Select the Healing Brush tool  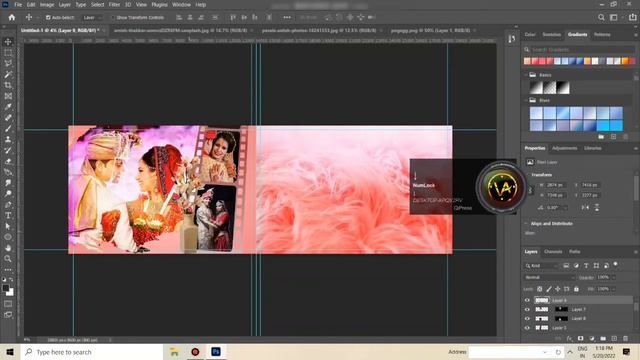click(x=8, y=118)
